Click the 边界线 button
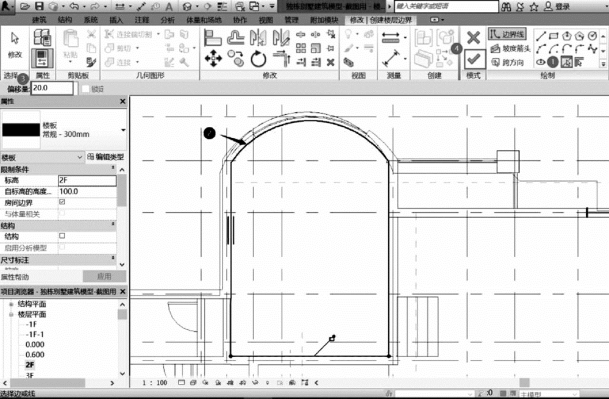Screen dimensions: 609x399 pos(507,34)
